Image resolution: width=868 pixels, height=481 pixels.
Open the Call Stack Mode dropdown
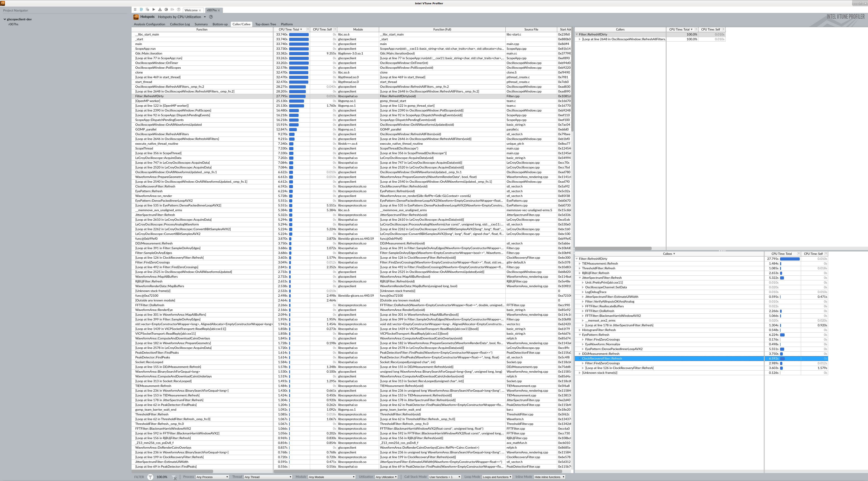click(x=444, y=477)
